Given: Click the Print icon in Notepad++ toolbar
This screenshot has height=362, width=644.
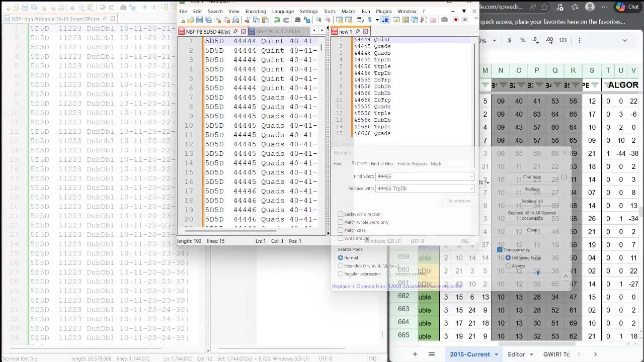Looking at the screenshot, I should 235,20.
